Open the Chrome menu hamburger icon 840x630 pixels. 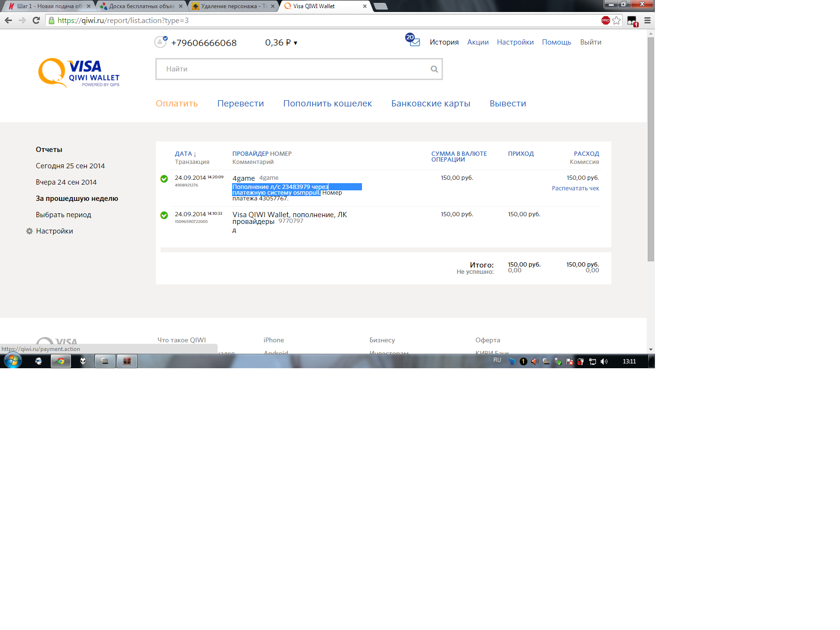(647, 20)
